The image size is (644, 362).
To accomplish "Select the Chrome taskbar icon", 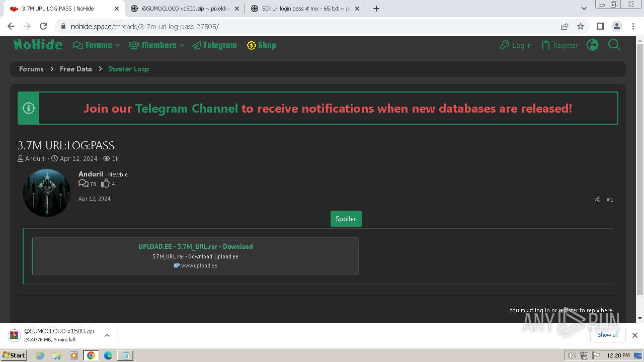I will (91, 355).
